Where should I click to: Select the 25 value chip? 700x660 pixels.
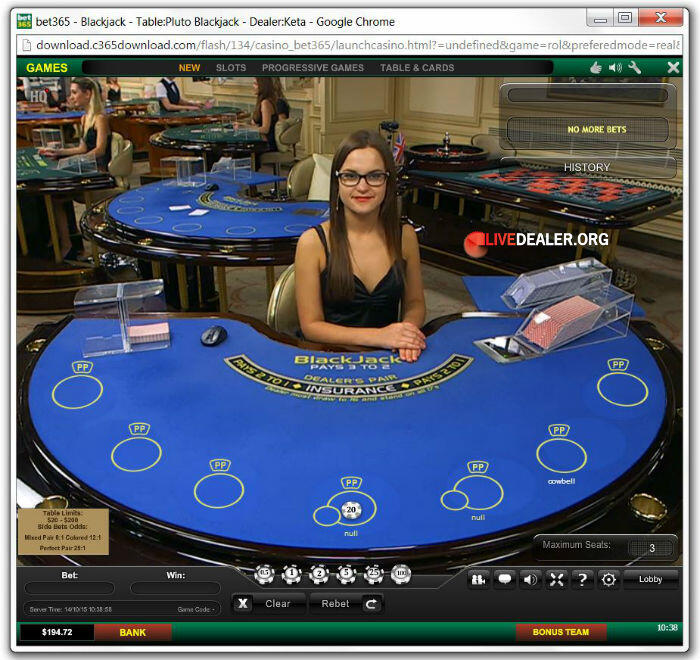click(x=374, y=574)
